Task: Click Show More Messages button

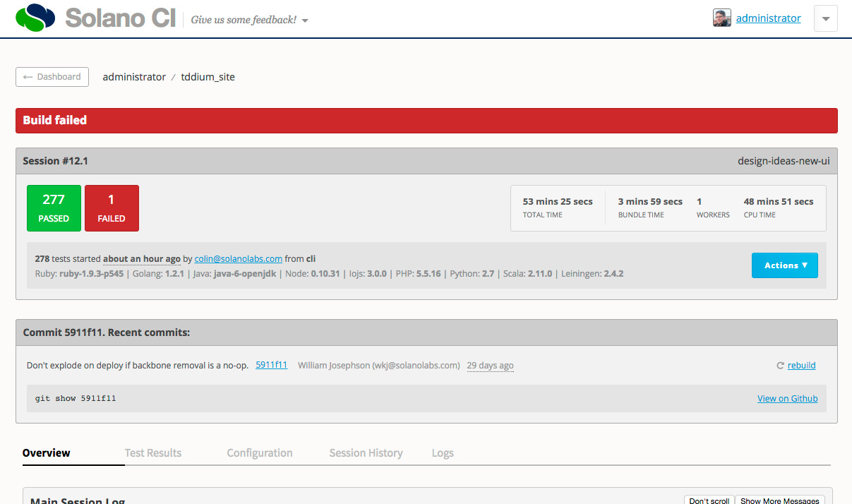Action: [x=780, y=500]
